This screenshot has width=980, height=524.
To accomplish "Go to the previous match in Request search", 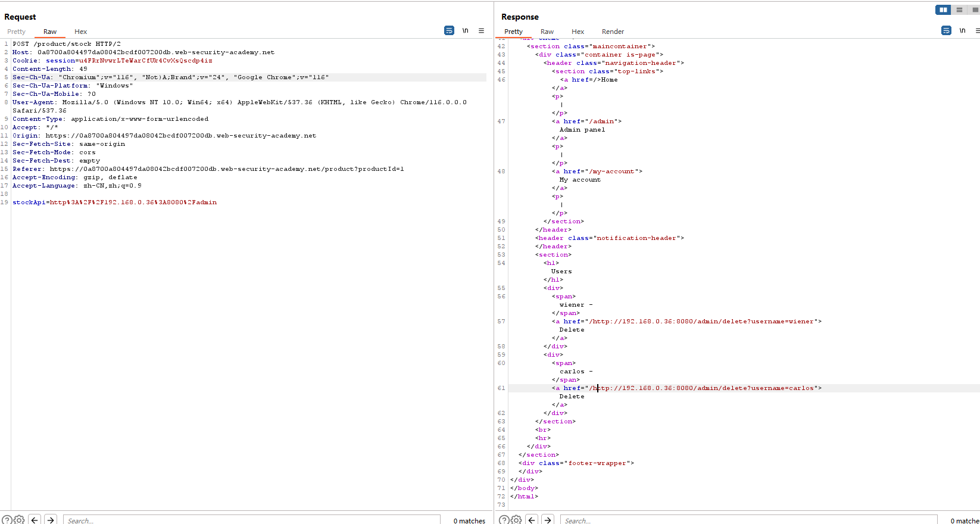I will [x=35, y=520].
